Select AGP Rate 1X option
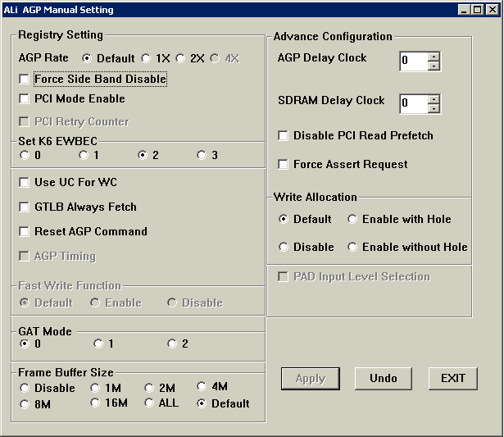This screenshot has height=437, width=504. pyautogui.click(x=146, y=58)
